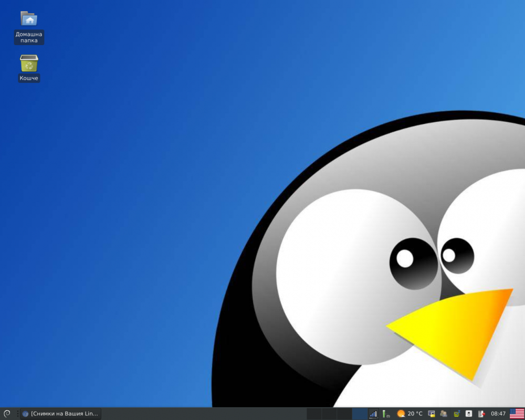Activate the Снимки на Вашия Lin... taskbar window
This screenshot has width=525, height=420.
point(60,414)
